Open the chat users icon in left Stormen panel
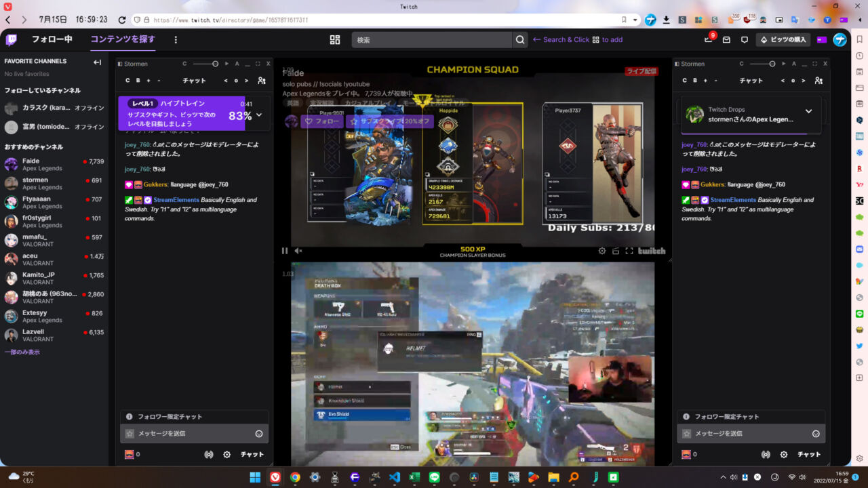Screen dimensions: 868x488 pos(262,81)
